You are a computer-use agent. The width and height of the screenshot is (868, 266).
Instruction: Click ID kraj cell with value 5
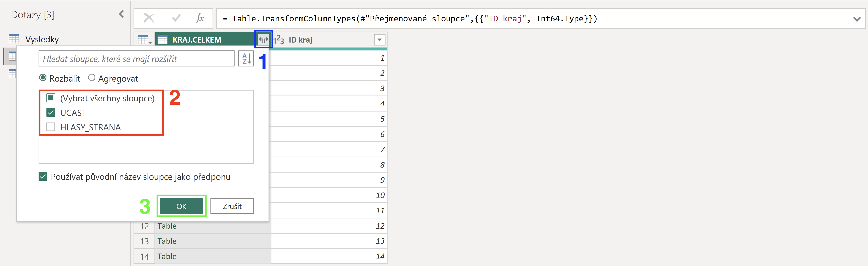329,119
